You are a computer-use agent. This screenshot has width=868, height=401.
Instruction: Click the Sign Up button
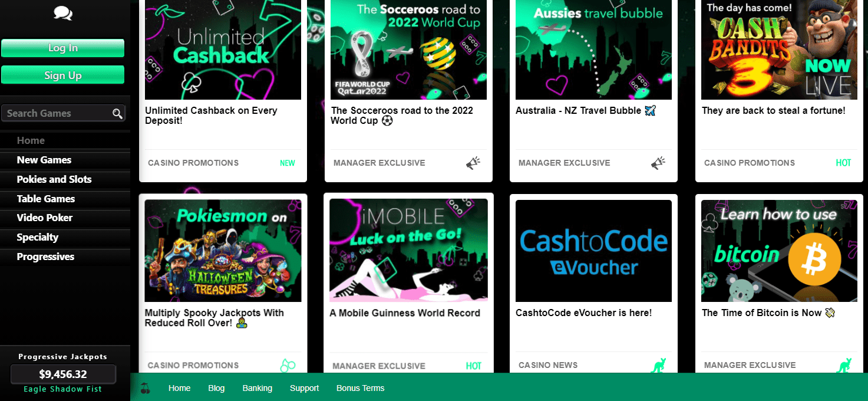point(63,75)
